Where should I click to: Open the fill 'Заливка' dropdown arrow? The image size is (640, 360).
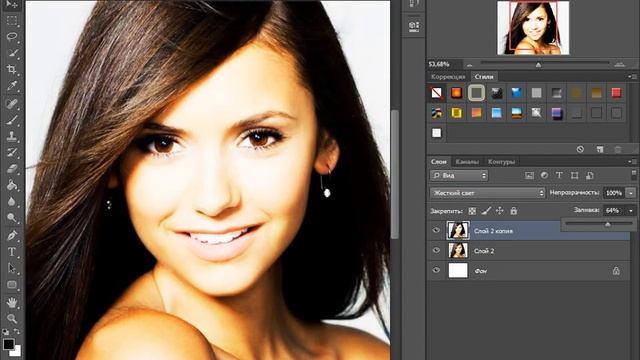point(631,211)
